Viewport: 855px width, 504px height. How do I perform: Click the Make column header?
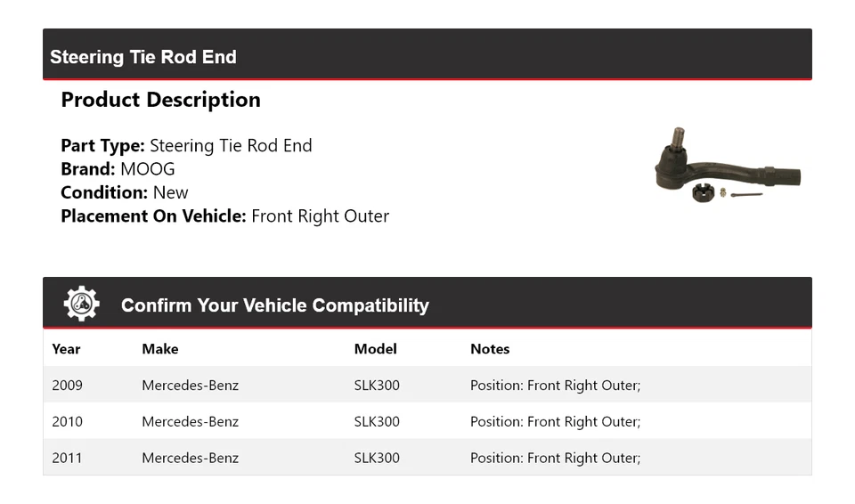(x=160, y=349)
